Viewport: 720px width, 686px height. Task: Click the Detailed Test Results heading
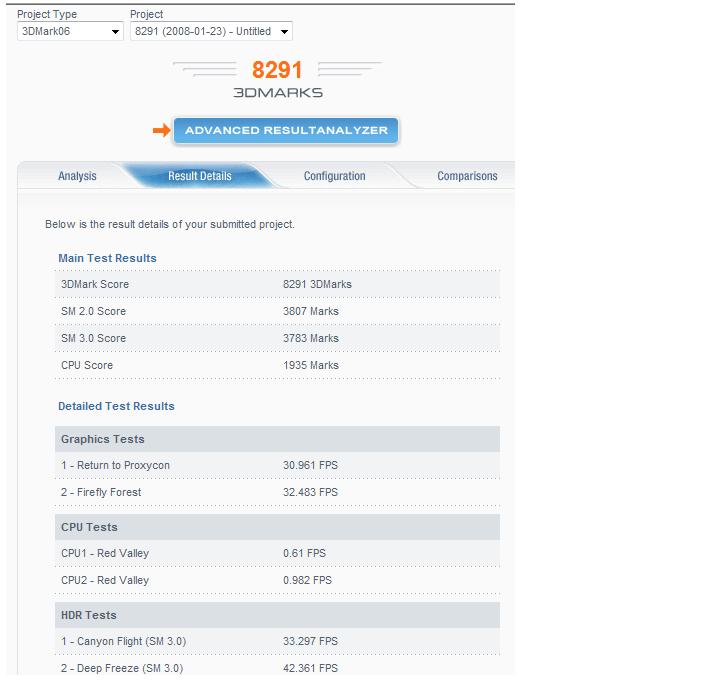[116, 406]
